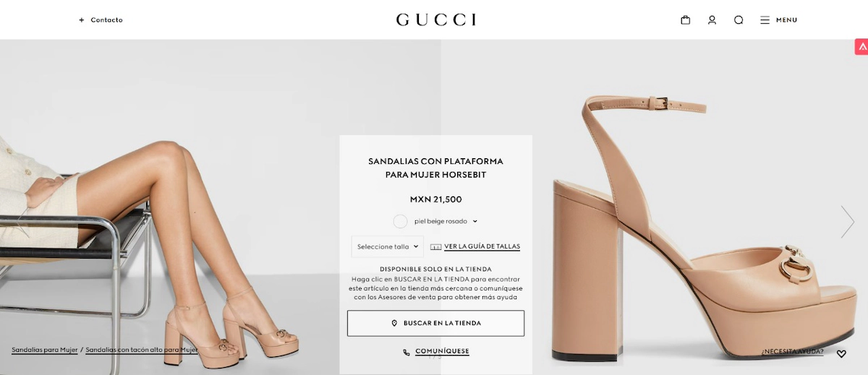Show next product image arrow
Screen dimensions: 868x375
pos(847,222)
